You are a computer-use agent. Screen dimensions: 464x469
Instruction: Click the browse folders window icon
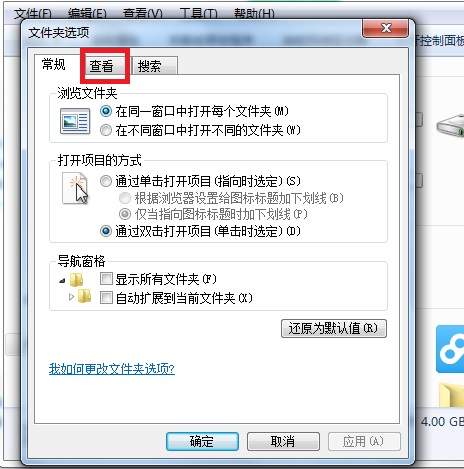[75, 121]
